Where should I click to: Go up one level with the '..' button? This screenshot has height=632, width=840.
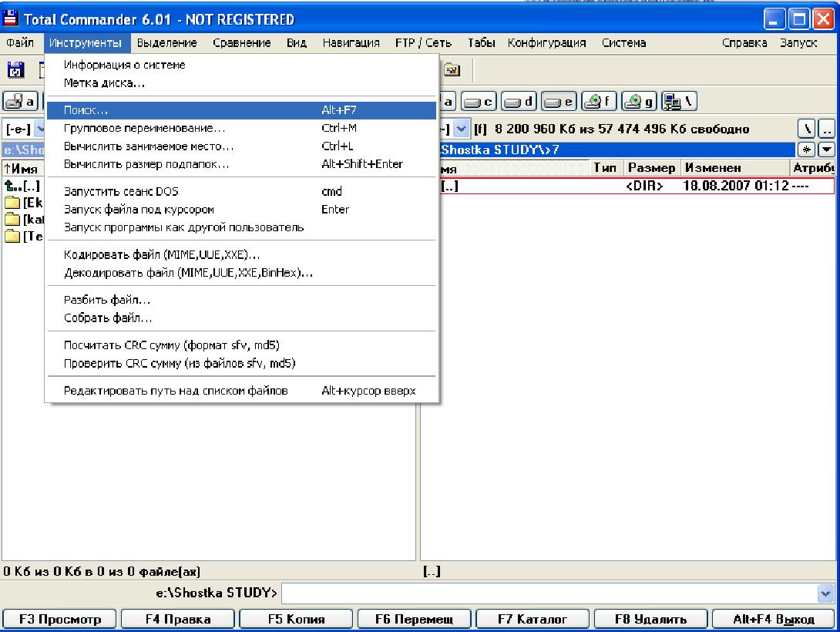(827, 129)
